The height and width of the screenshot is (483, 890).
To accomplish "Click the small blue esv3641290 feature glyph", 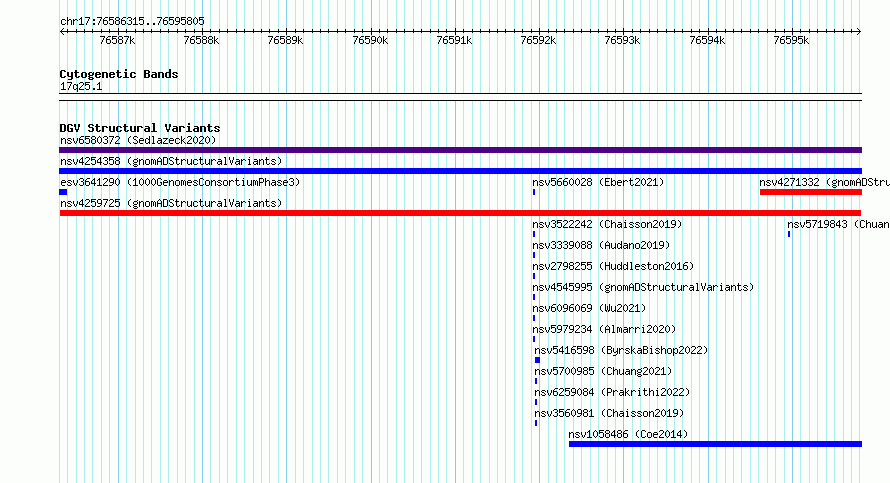I will (x=63, y=192).
